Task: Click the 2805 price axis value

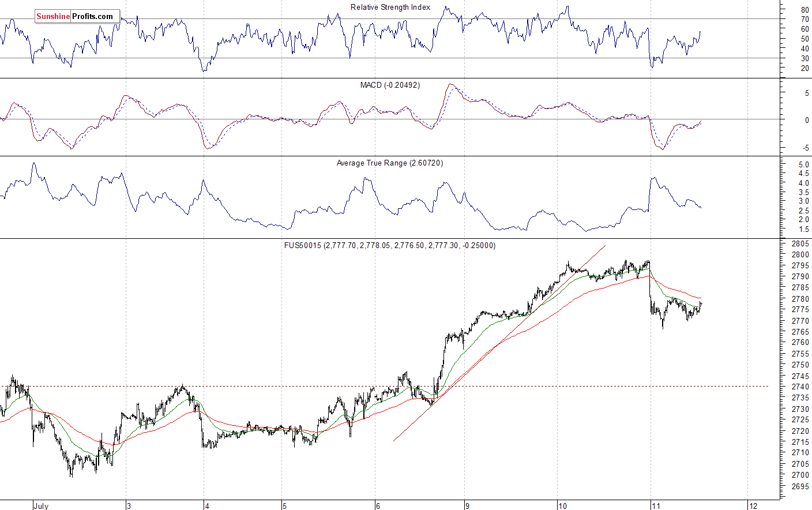Action: tap(800, 244)
